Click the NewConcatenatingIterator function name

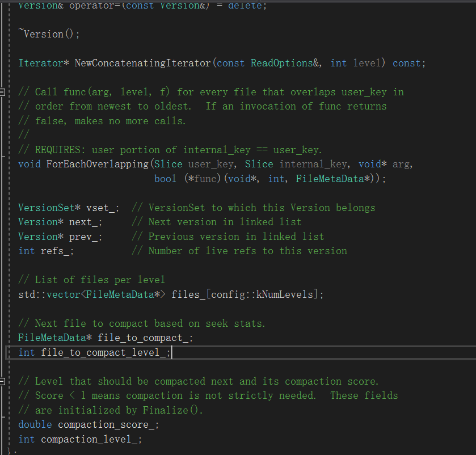click(142, 63)
